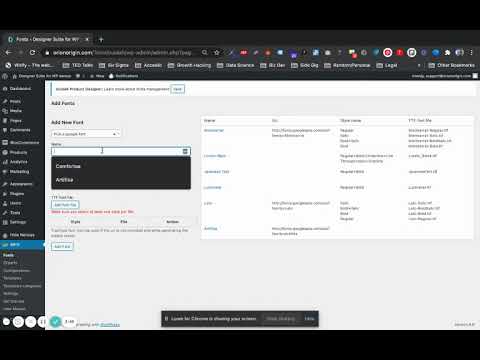This screenshot has height=360, width=480.
Task: Click 'Add font file' button
Action: tap(65, 205)
